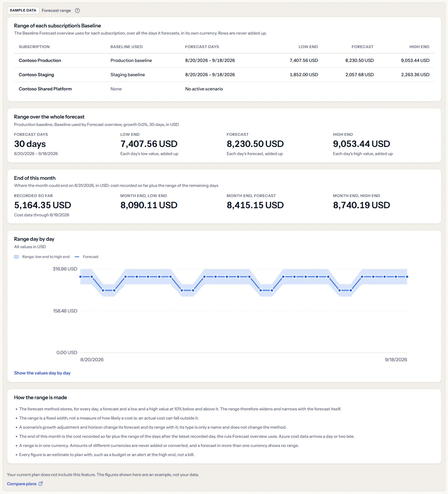
Task: Click the 'Production baseline' table cell
Action: 131,61
